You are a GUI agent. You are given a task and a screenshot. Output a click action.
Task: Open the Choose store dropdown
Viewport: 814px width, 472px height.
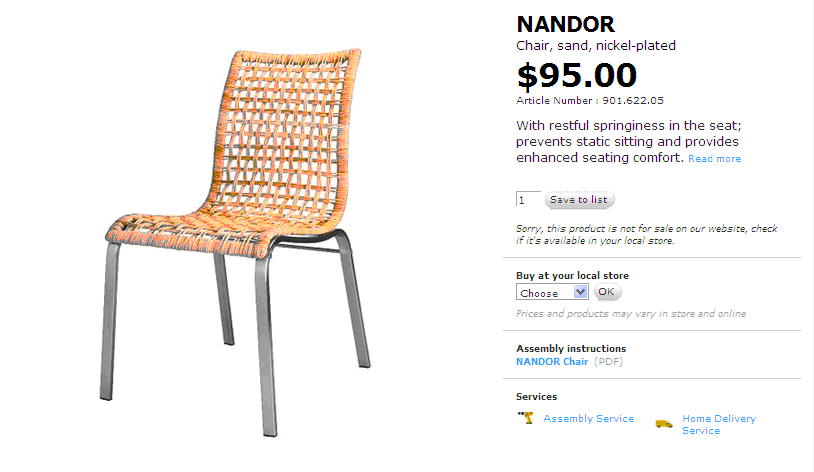click(x=553, y=293)
